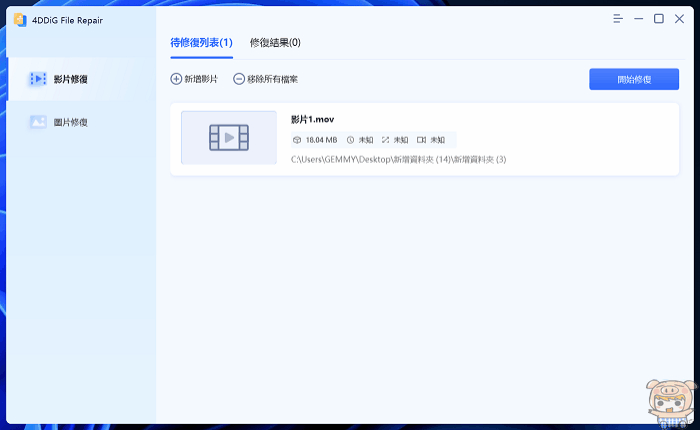700x430 pixels.
Task: Select the 待修復列表(1) tab
Action: [x=201, y=43]
